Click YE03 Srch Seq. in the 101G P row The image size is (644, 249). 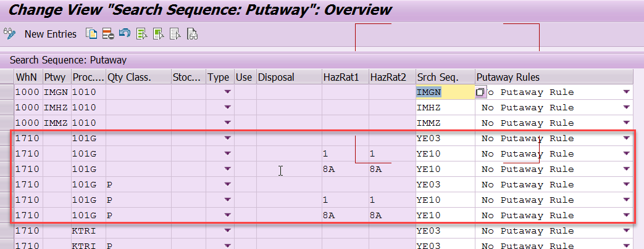click(x=445, y=185)
